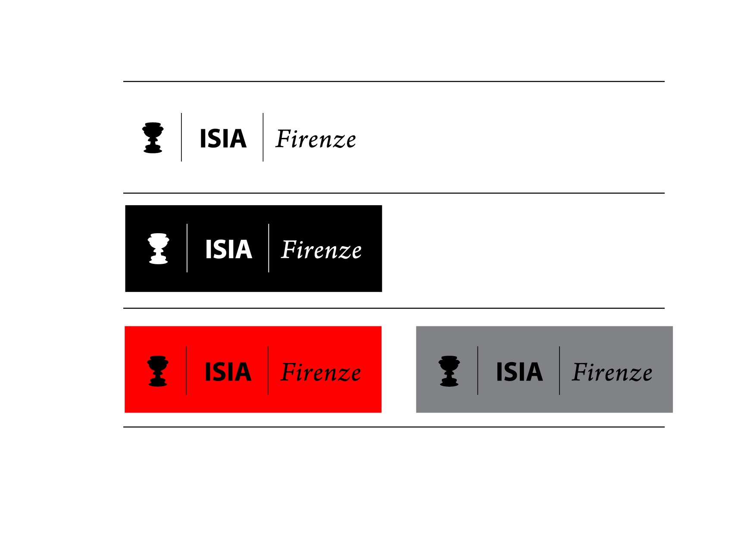
Task: Select the white ISIA text on black banner
Action: [x=228, y=250]
